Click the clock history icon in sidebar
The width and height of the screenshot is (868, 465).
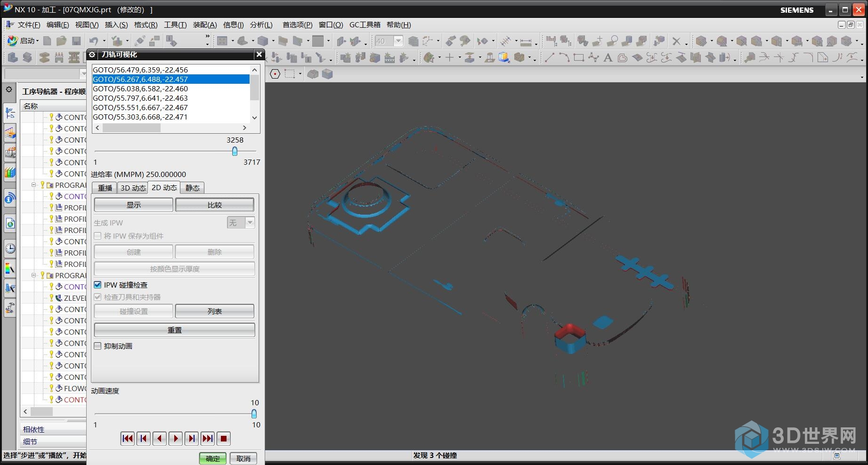[10, 248]
